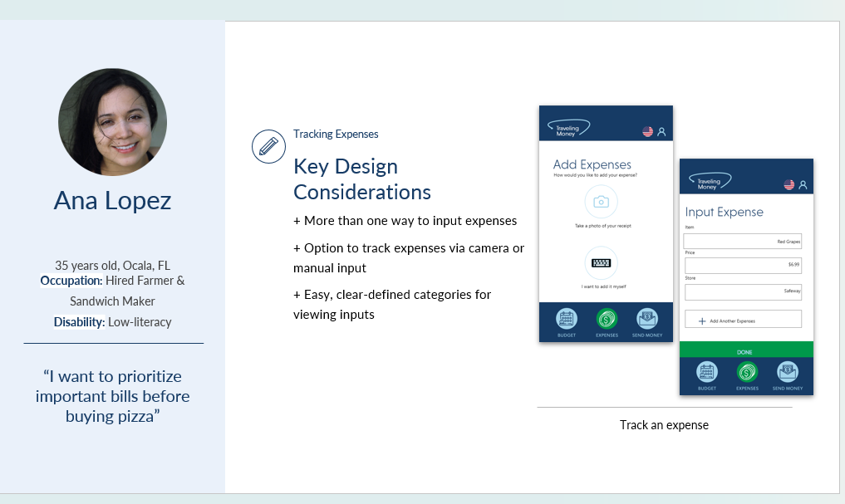Image resolution: width=845 pixels, height=504 pixels.
Task: Click 'More than one way to input expenses' bullet
Action: click(405, 221)
